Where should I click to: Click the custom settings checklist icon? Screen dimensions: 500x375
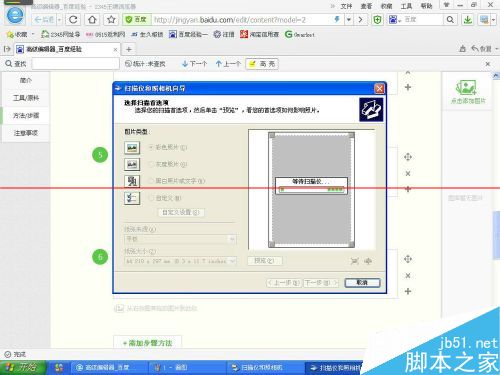pos(132,198)
